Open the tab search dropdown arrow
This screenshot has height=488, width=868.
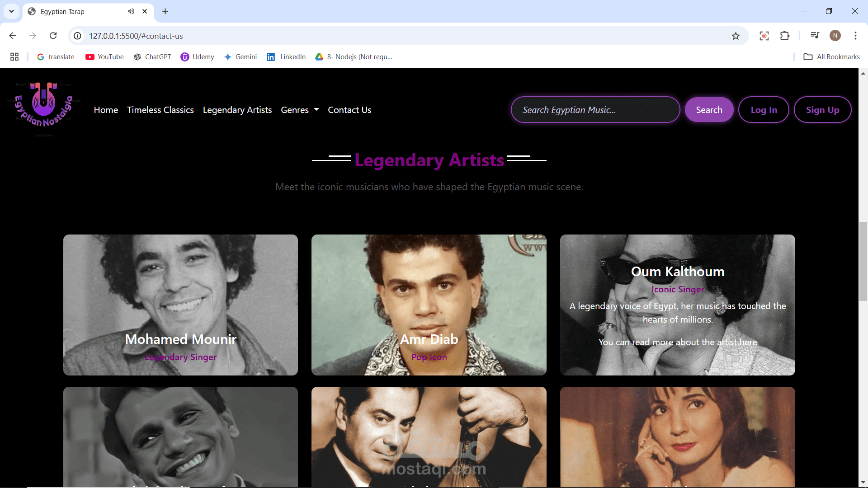[11, 11]
